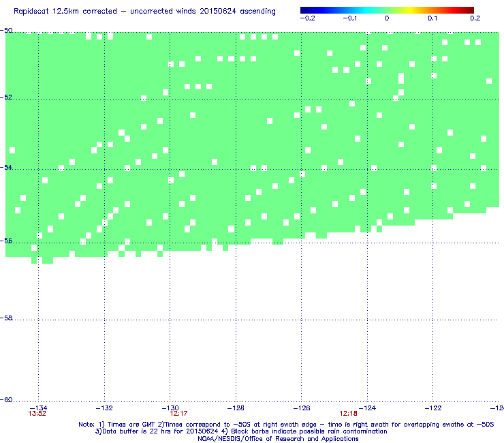Click the longitude label -128
The image size is (504, 443).
pyautogui.click(x=236, y=408)
